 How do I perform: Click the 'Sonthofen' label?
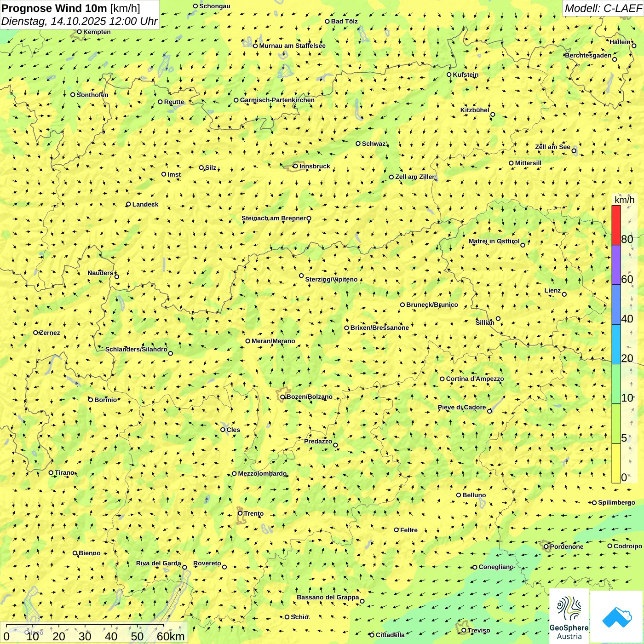[92, 95]
